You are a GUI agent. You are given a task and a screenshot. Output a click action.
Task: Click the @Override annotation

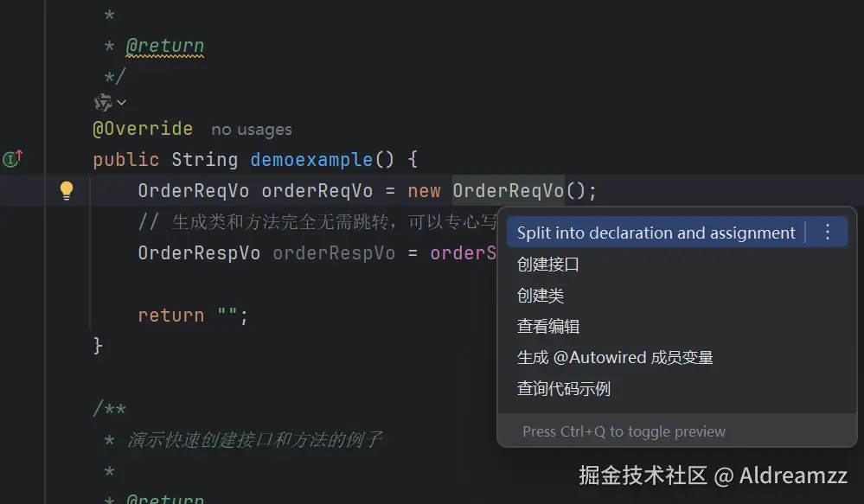pyautogui.click(x=143, y=129)
